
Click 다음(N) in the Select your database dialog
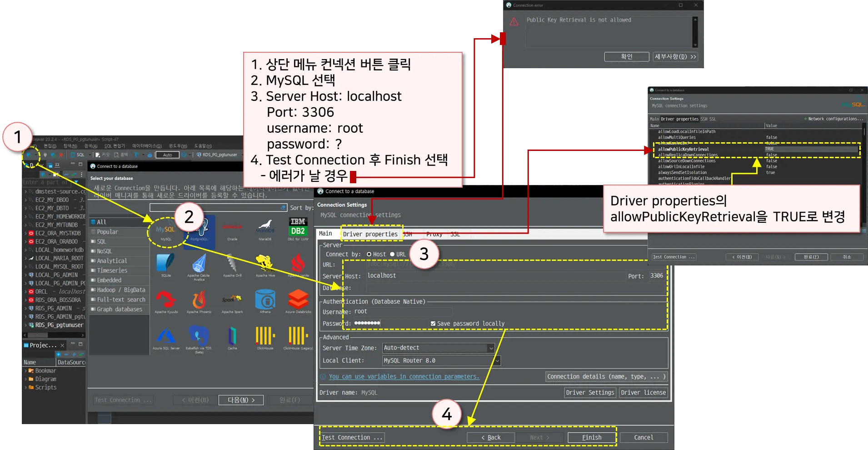(241, 400)
